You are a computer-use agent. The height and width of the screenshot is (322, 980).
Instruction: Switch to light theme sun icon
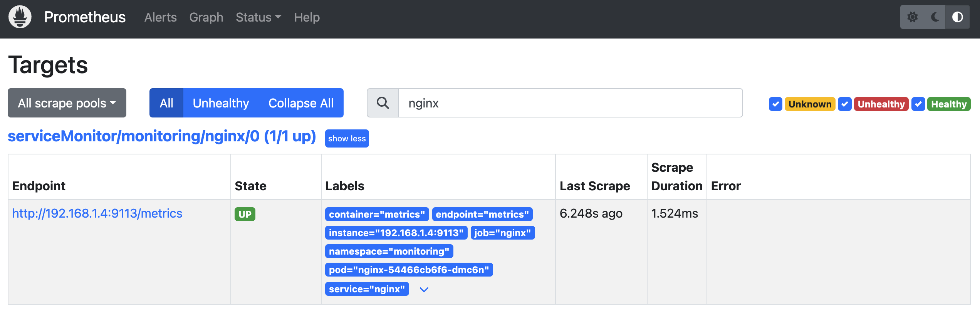pos(912,17)
